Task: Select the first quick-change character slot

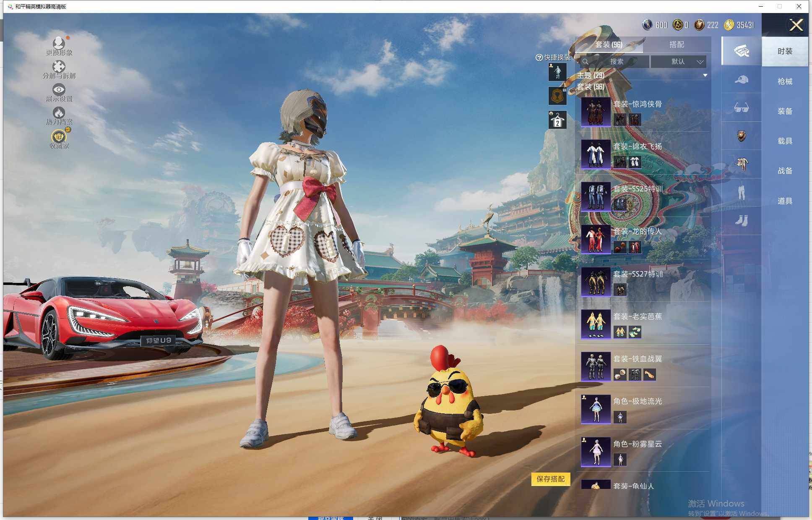Action: click(x=557, y=72)
